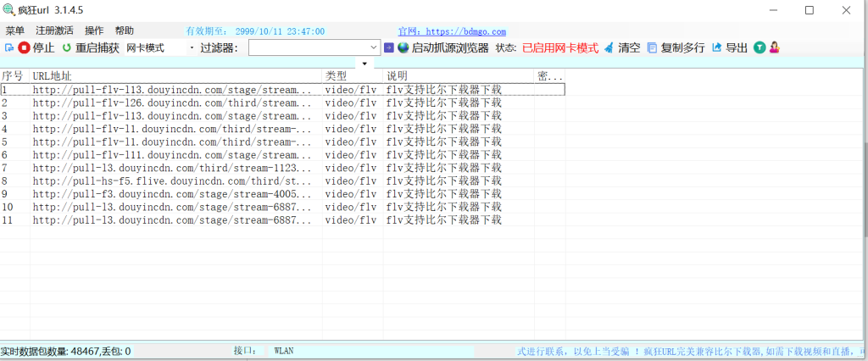Click the 类型 column header

pos(353,75)
